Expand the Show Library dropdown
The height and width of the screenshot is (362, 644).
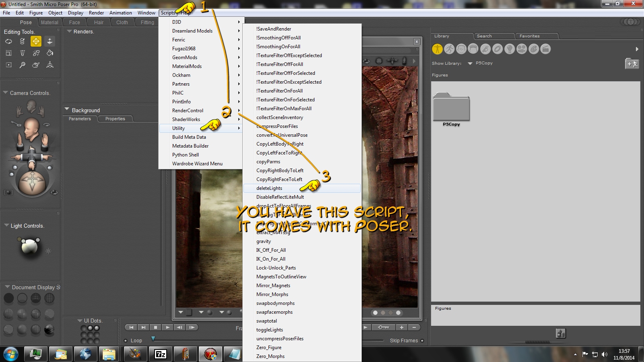click(470, 64)
